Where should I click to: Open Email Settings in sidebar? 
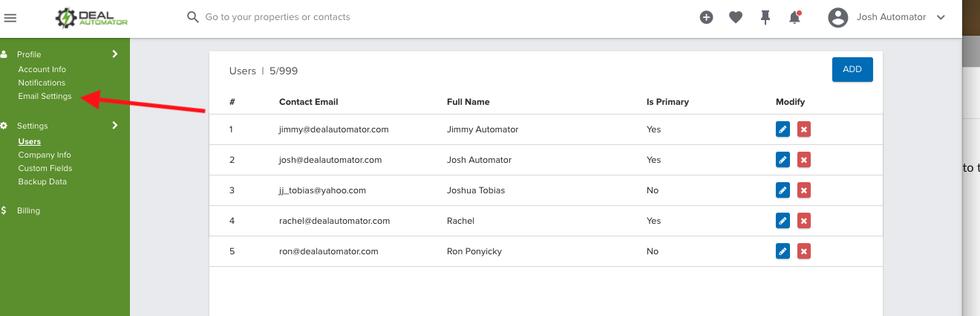point(45,96)
